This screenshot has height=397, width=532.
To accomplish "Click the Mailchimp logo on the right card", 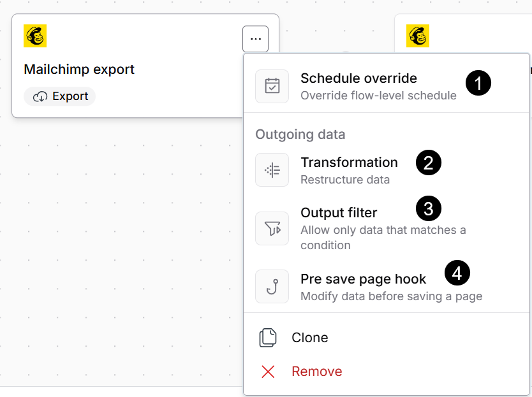I will click(x=418, y=36).
